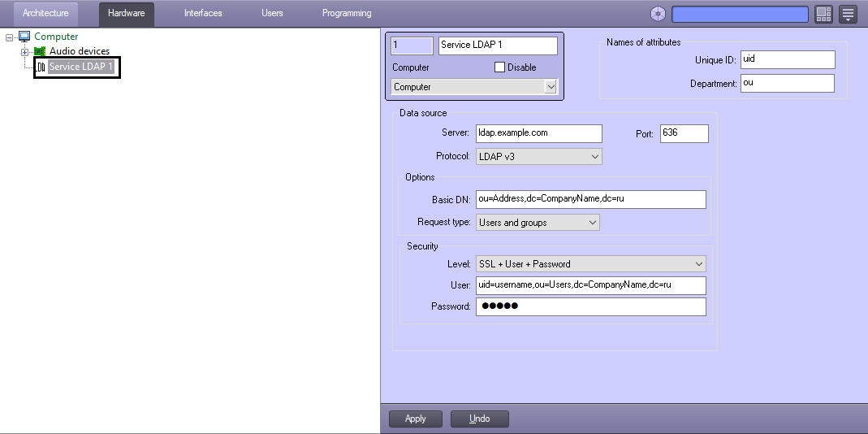Open the Security Level dropdown
This screenshot has height=434, width=868.
[590, 264]
